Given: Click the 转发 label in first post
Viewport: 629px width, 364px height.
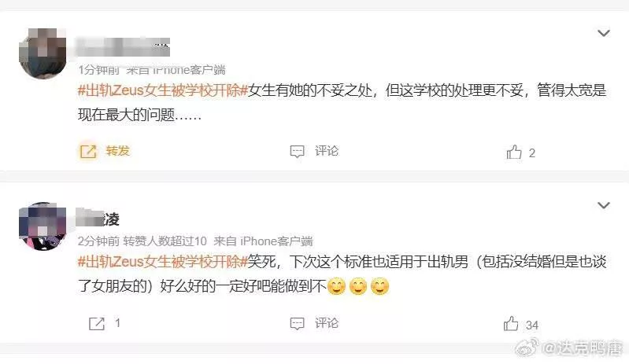Looking at the screenshot, I should (118, 151).
